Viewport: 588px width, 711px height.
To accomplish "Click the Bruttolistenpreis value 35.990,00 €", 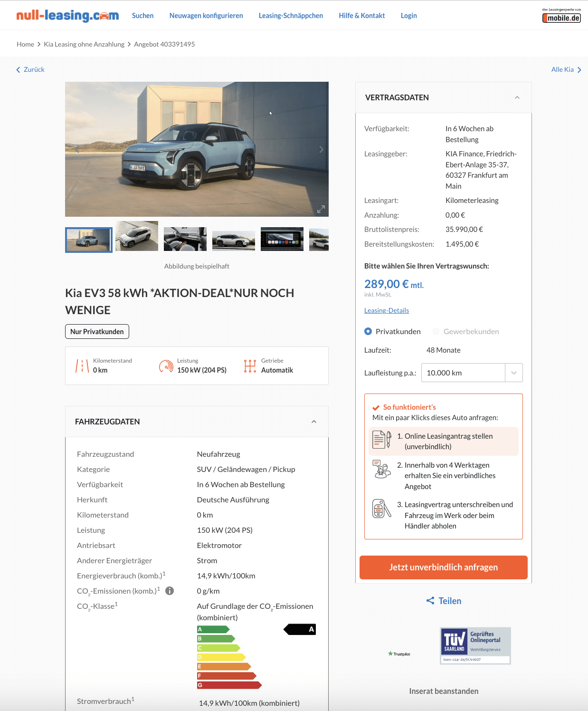I will 464,230.
